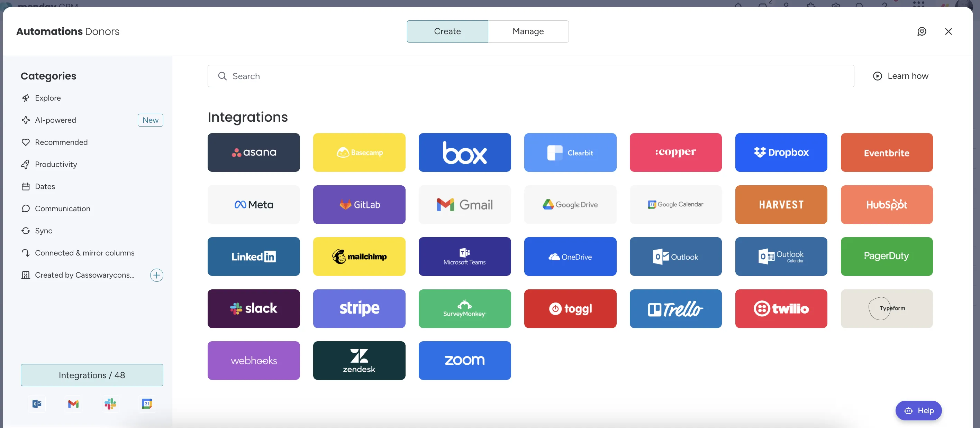
Task: Choose the Google Calendar integration tile
Action: (675, 205)
